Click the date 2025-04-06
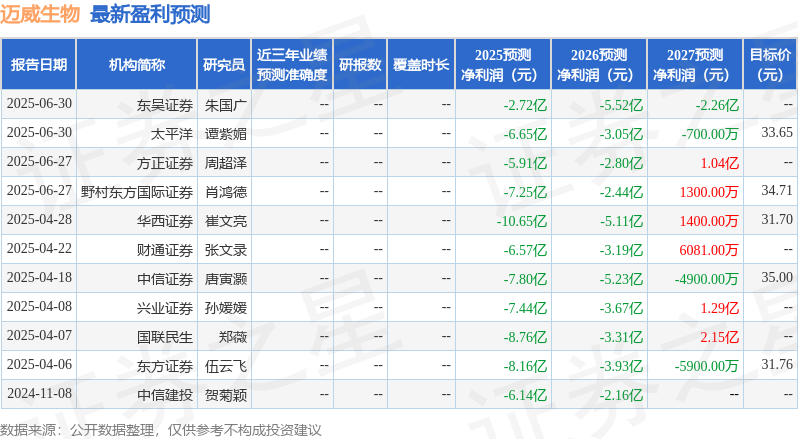Screen dimensions: 798x439 pos(39,365)
